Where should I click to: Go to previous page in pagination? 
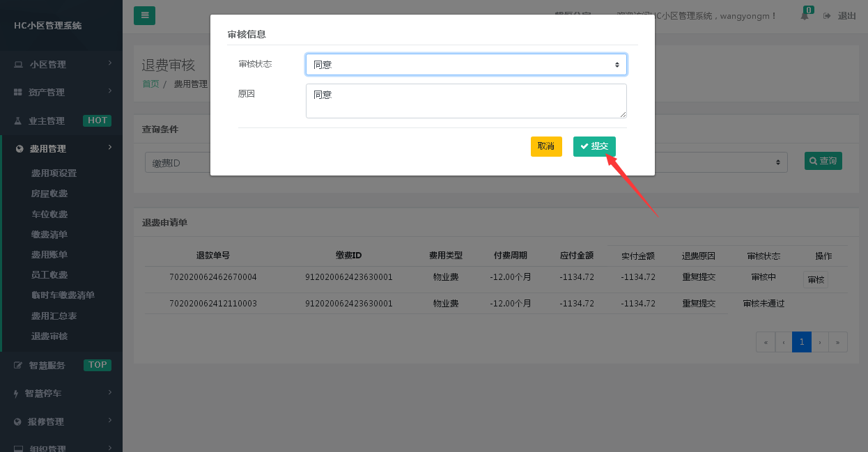click(784, 342)
